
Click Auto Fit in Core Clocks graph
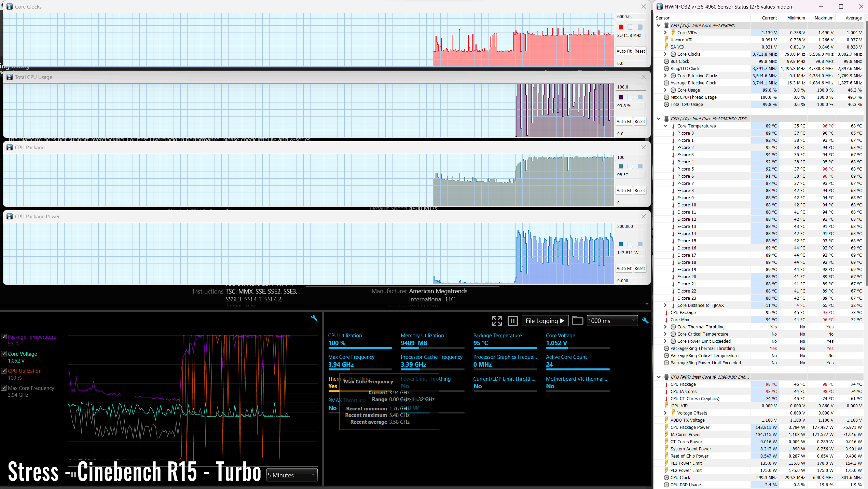coord(624,51)
